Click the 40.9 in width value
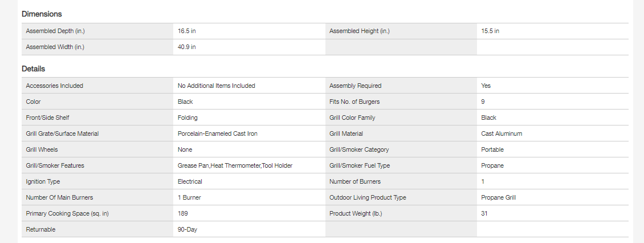This screenshot has width=644, height=243. point(187,47)
